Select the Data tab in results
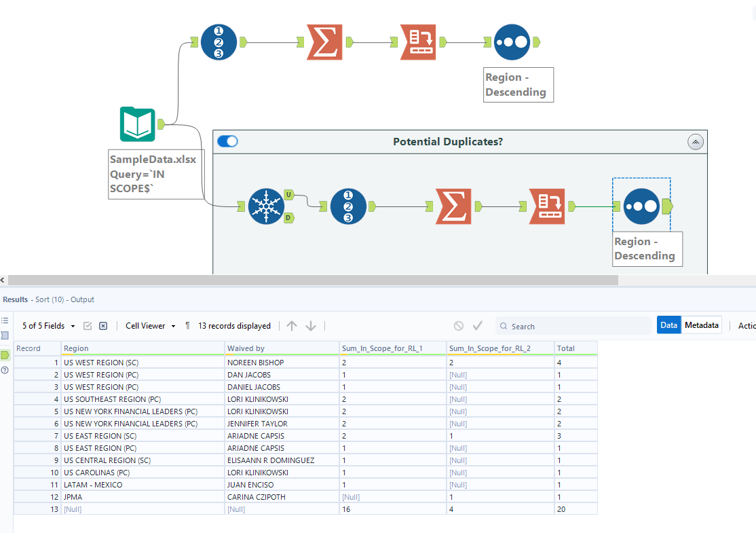 (668, 325)
